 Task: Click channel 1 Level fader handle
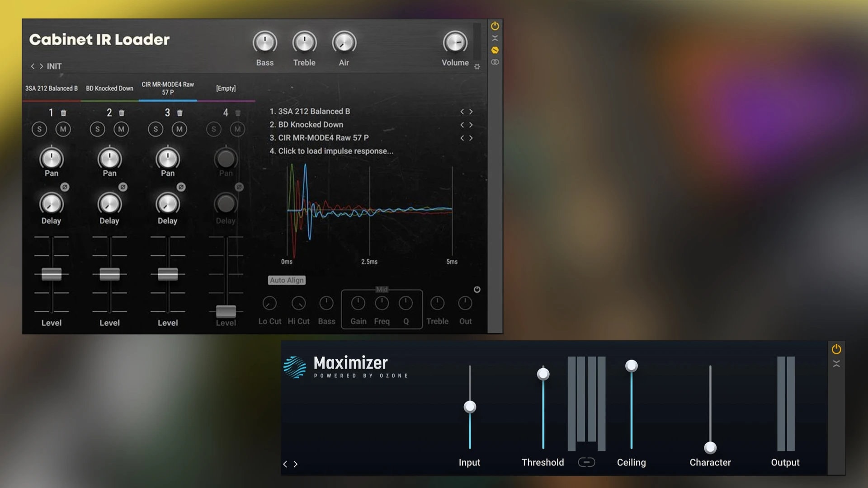[x=52, y=274]
